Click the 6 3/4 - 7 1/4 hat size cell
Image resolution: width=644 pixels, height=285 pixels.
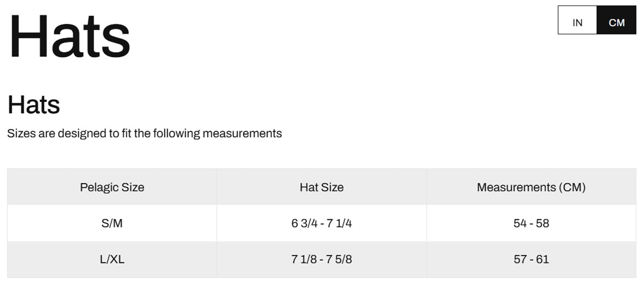pos(322,223)
